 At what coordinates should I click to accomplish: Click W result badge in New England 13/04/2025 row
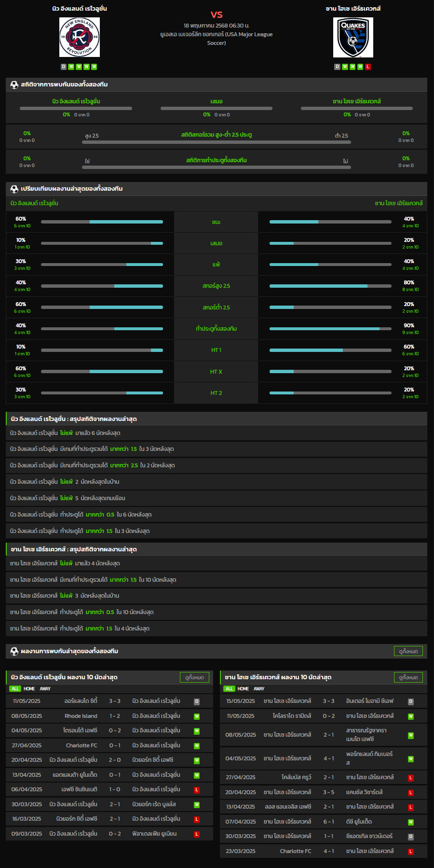coord(197,775)
